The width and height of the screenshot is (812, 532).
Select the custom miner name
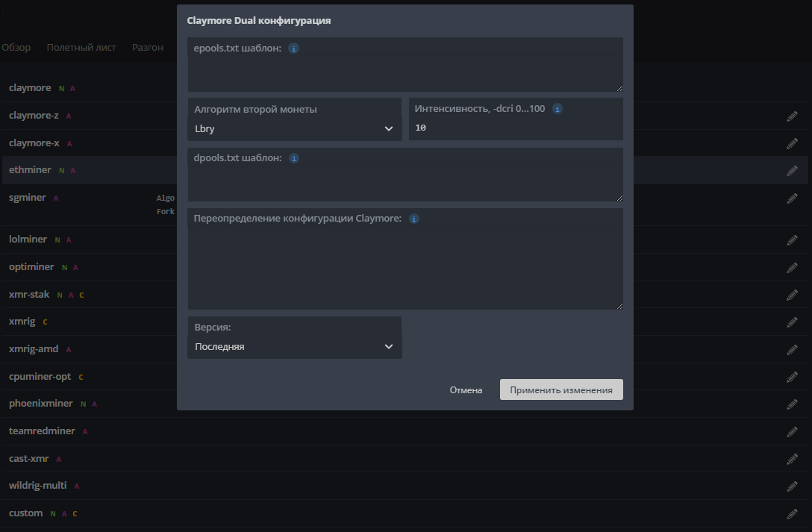click(26, 513)
